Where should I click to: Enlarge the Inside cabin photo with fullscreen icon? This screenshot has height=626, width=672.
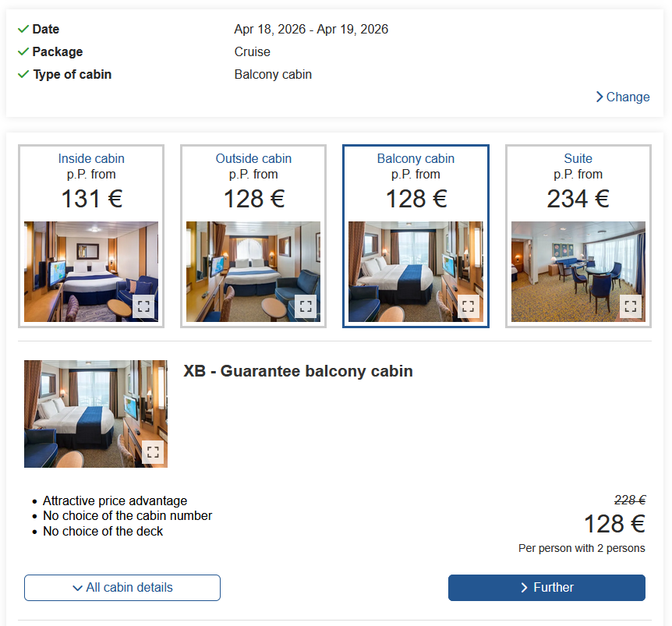pyautogui.click(x=143, y=306)
